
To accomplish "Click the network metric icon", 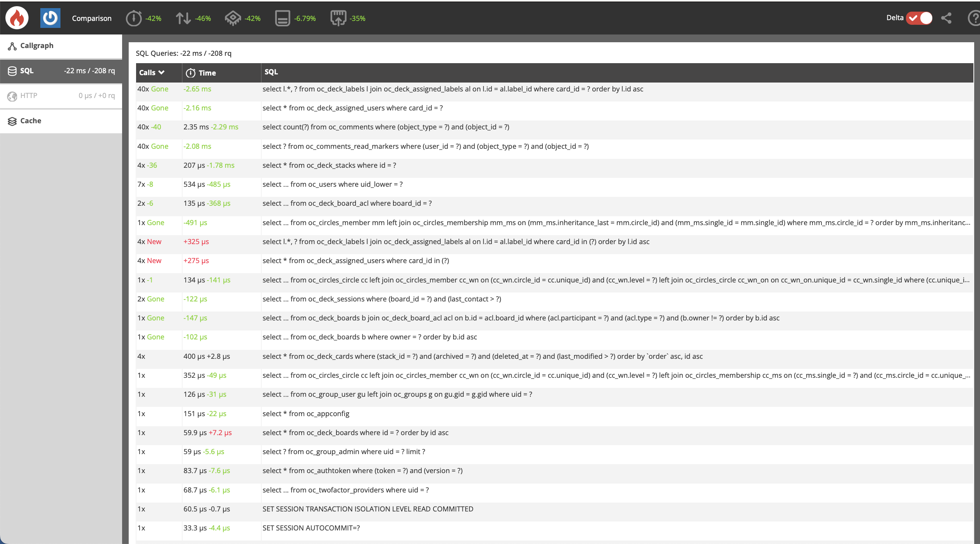I will 338,18.
